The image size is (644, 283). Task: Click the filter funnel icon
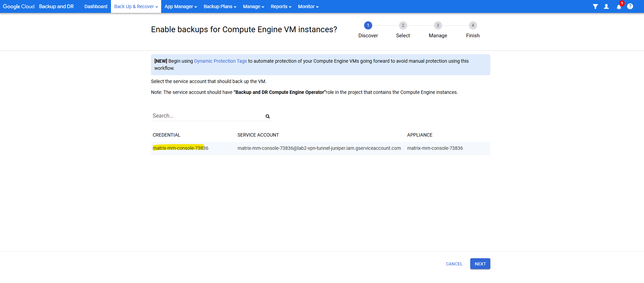[595, 6]
